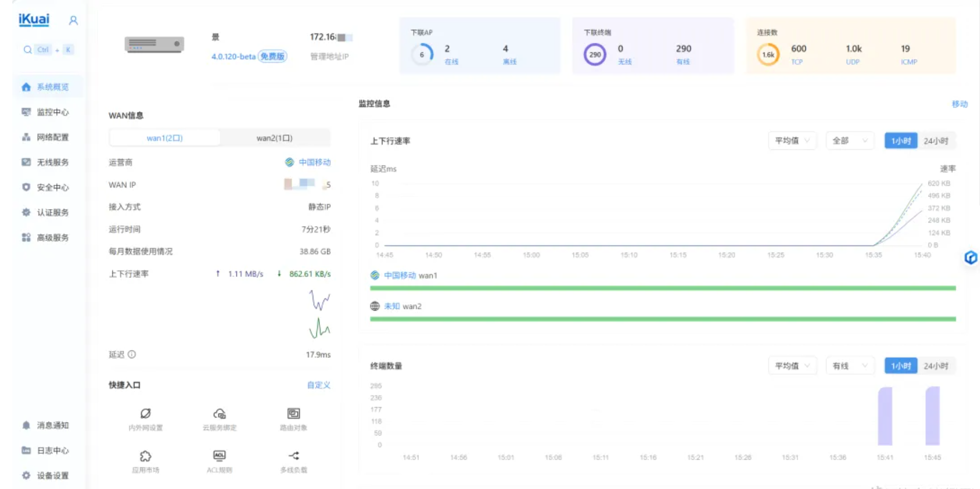Click the wan2 green status bar
Image resolution: width=980 pixels, height=489 pixels.
[x=663, y=319]
